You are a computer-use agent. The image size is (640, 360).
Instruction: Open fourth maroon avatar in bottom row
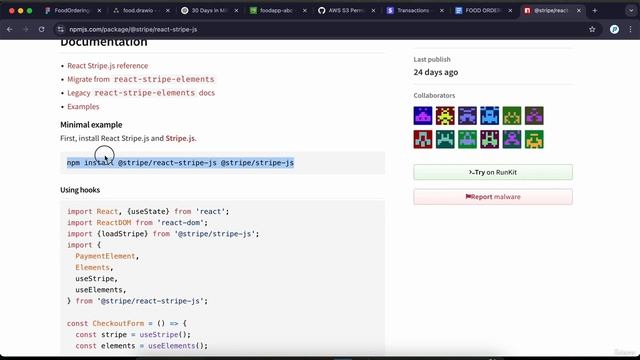[x=489, y=139]
